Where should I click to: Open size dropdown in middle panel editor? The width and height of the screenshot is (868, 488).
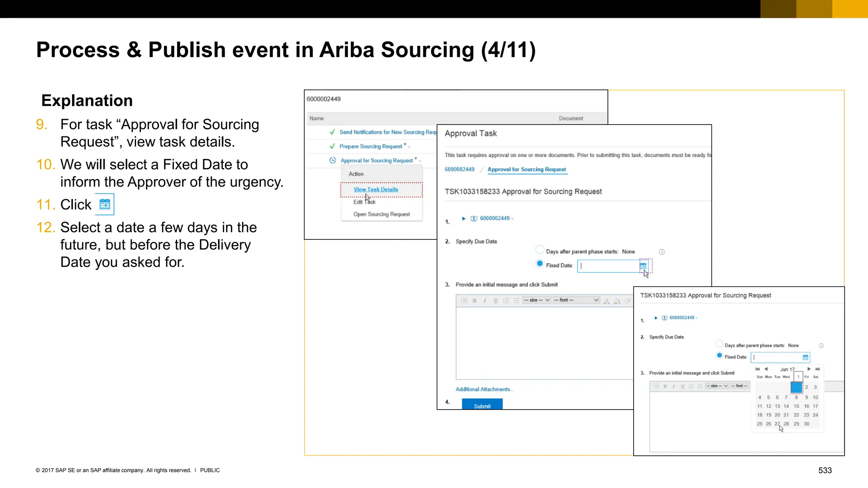coord(537,300)
